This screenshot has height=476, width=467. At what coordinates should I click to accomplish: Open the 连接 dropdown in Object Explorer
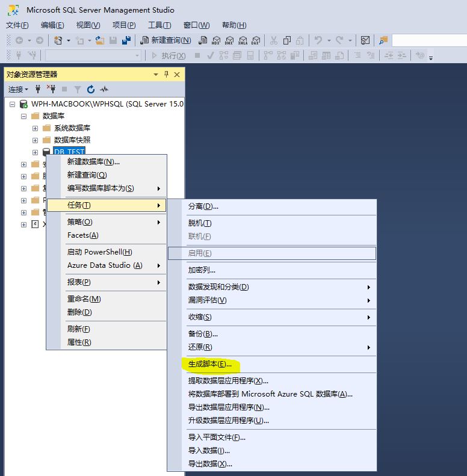(18, 89)
